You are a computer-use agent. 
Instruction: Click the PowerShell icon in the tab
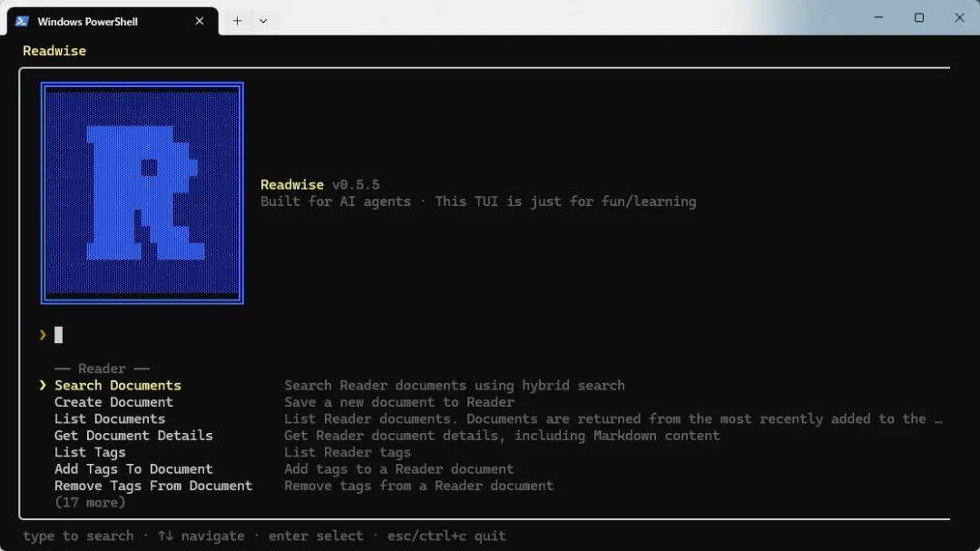[x=22, y=21]
